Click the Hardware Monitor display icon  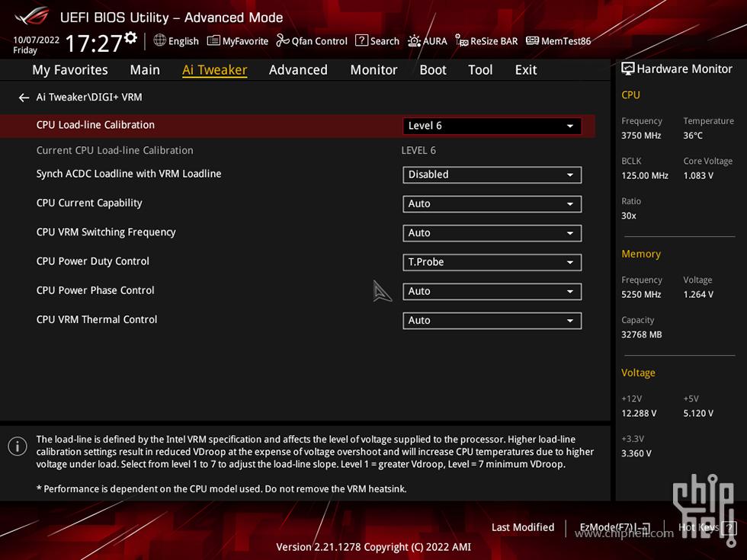pyautogui.click(x=628, y=69)
